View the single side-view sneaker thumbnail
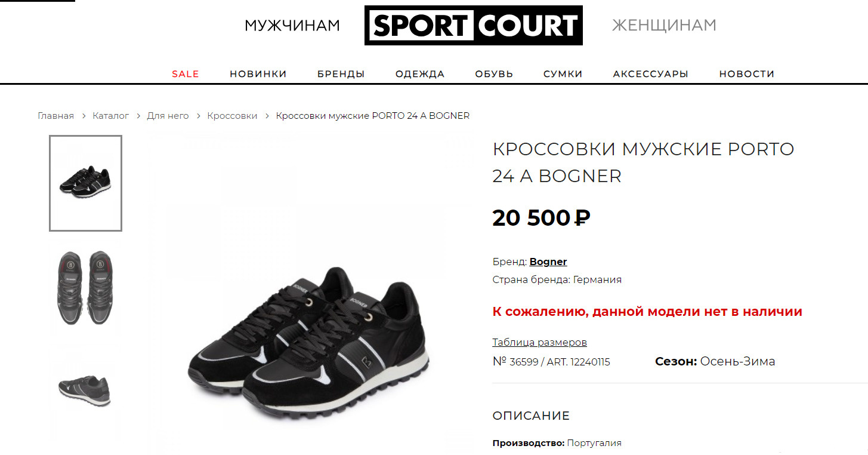This screenshot has width=868, height=455. click(x=85, y=391)
